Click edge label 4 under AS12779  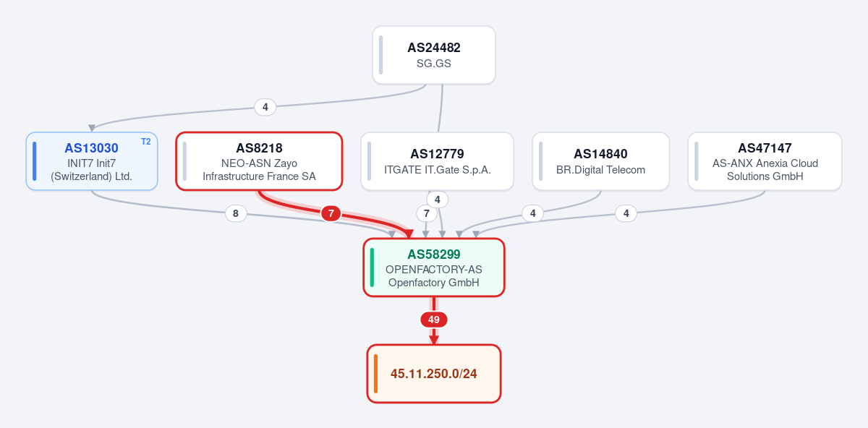437,199
